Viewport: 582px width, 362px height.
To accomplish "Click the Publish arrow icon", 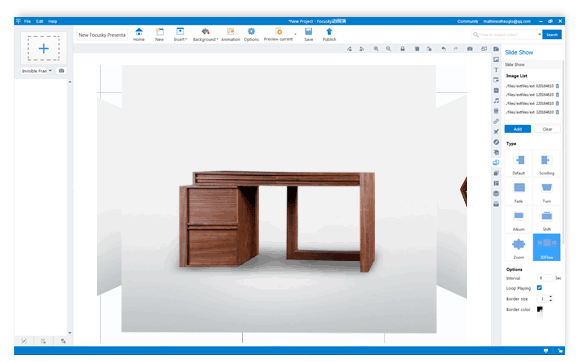I will (x=329, y=32).
